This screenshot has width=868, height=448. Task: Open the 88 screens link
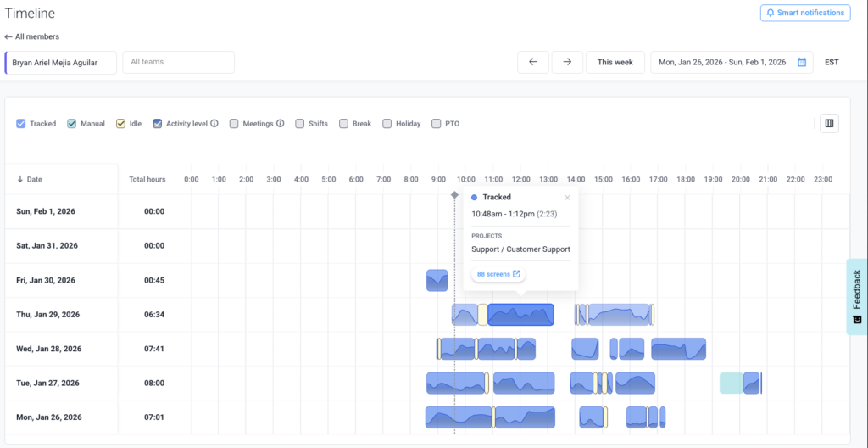(498, 274)
